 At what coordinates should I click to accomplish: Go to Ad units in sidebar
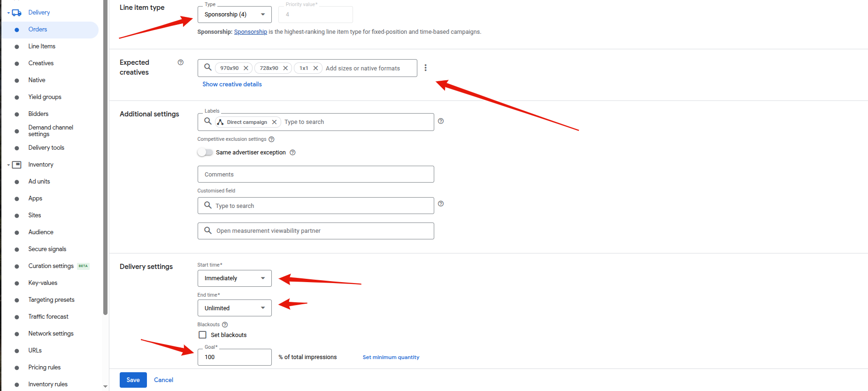(39, 182)
